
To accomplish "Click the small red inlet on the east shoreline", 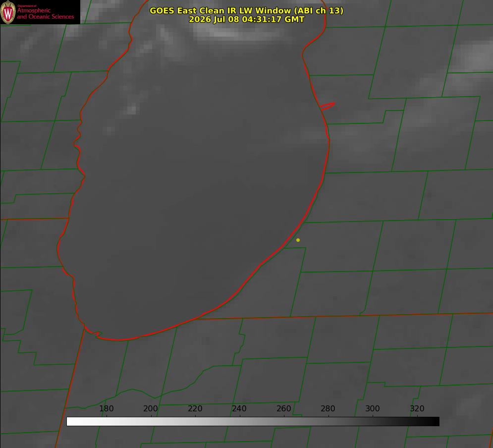I will (x=327, y=106).
